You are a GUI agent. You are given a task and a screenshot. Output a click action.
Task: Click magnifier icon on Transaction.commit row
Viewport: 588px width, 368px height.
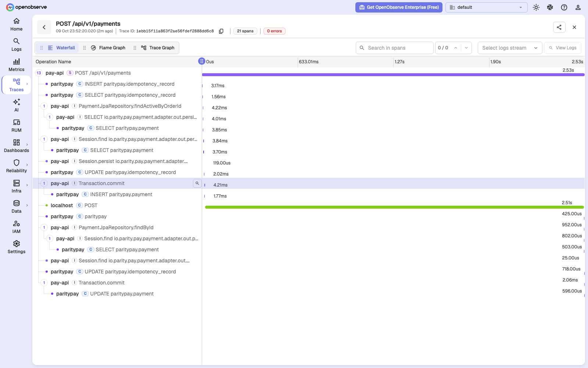[197, 183]
